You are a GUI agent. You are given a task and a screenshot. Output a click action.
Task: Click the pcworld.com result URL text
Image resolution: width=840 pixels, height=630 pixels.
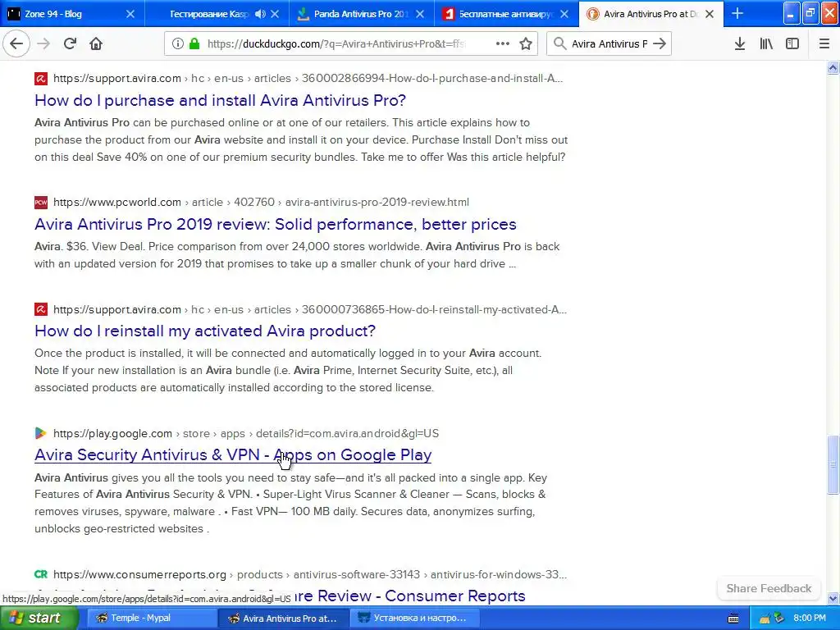point(261,202)
